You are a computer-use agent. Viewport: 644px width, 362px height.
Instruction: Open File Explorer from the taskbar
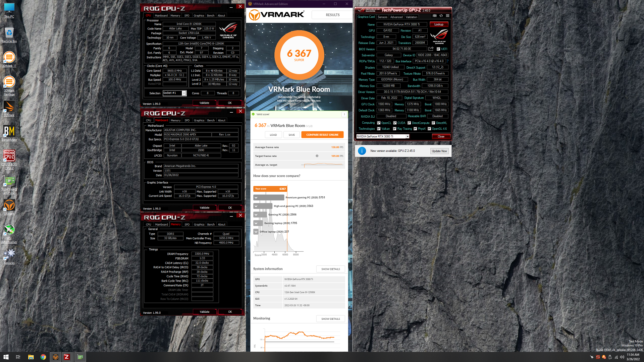pos(31,357)
